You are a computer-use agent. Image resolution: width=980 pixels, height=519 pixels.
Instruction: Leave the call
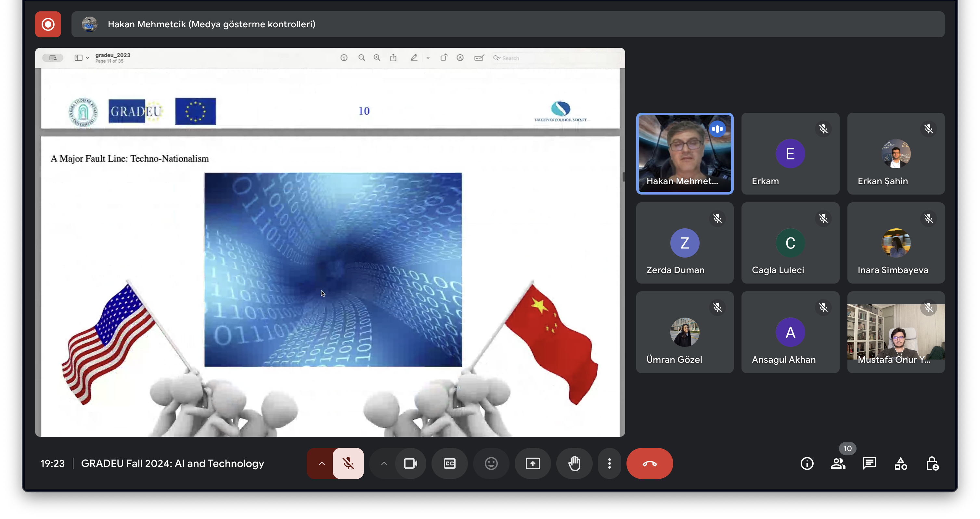[650, 463]
